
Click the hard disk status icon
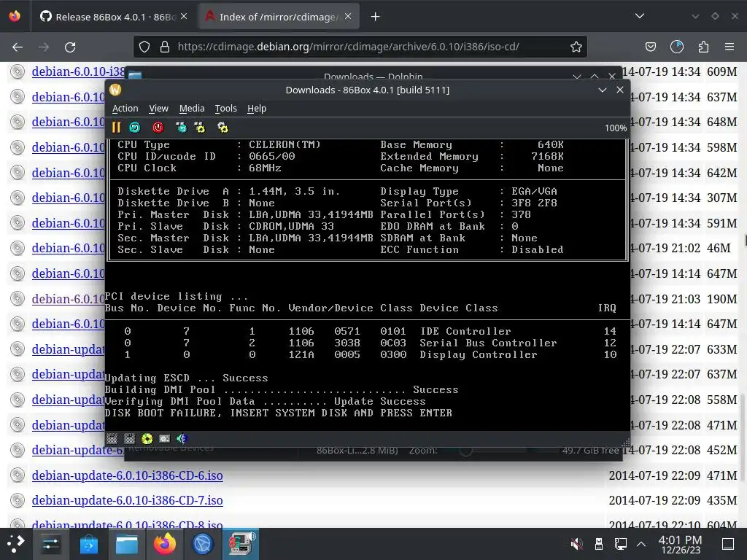(164, 438)
